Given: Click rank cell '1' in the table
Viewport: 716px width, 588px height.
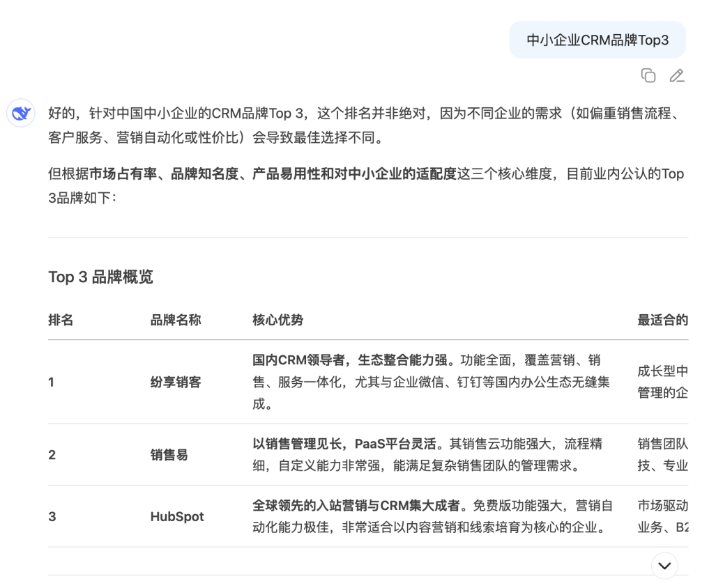Looking at the screenshot, I should [x=51, y=382].
